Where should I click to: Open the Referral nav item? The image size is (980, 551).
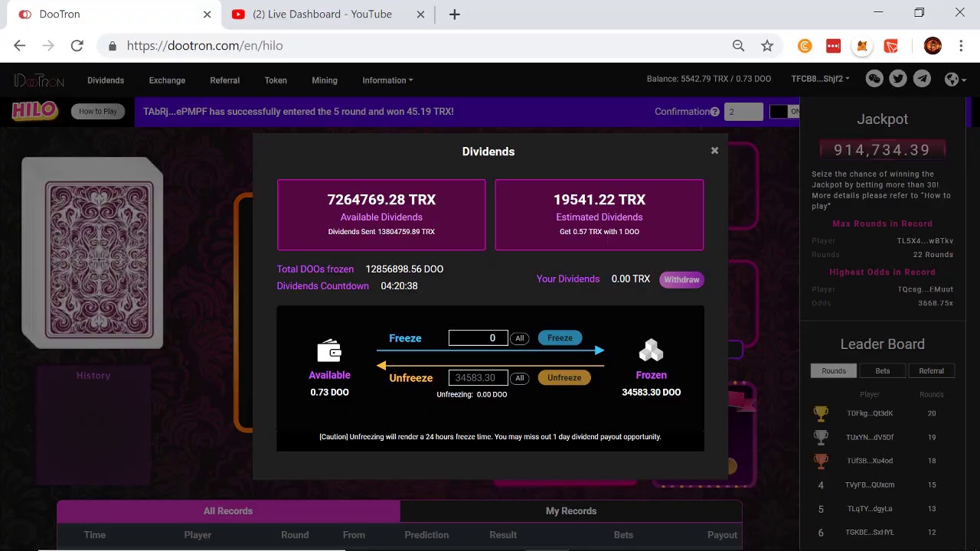click(x=225, y=80)
